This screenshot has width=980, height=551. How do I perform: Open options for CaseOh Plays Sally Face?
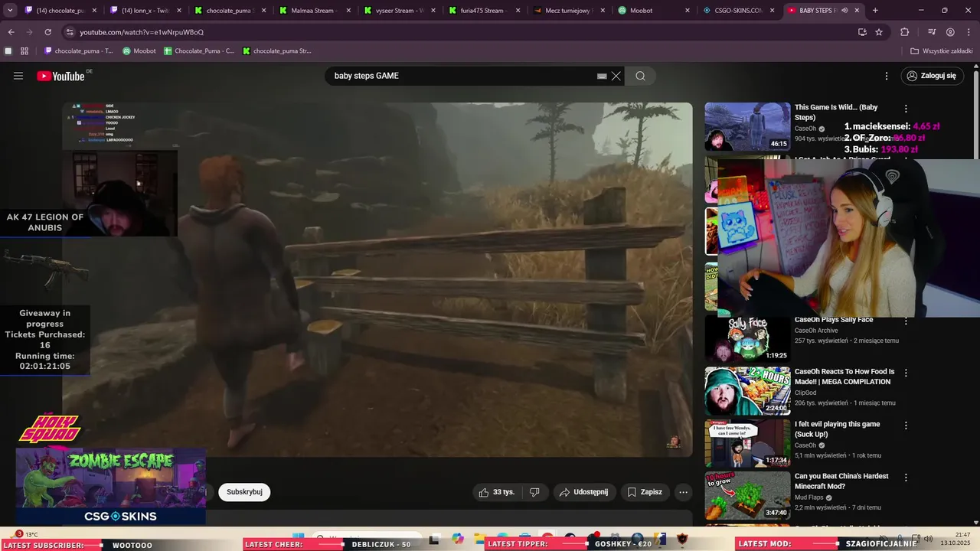pyautogui.click(x=906, y=321)
